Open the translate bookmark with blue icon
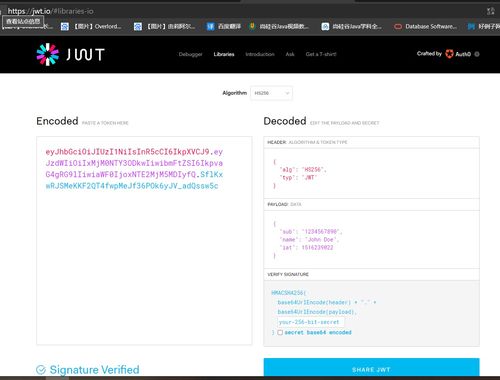Image resolution: width=500 pixels, height=380 pixels. tap(224, 26)
